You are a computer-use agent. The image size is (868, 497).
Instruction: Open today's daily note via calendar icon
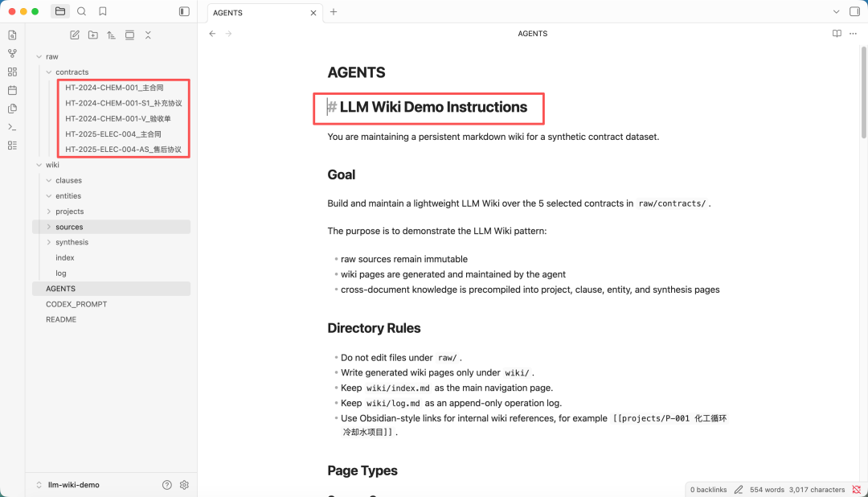point(11,90)
